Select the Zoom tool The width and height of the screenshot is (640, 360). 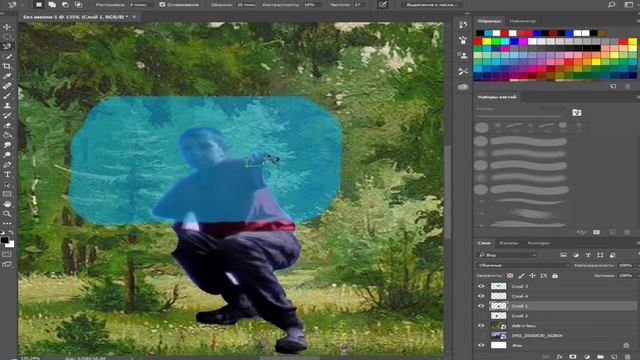(7, 213)
